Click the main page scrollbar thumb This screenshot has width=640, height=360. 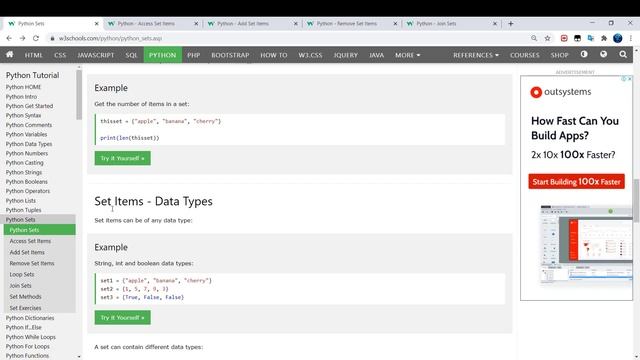[x=636, y=200]
